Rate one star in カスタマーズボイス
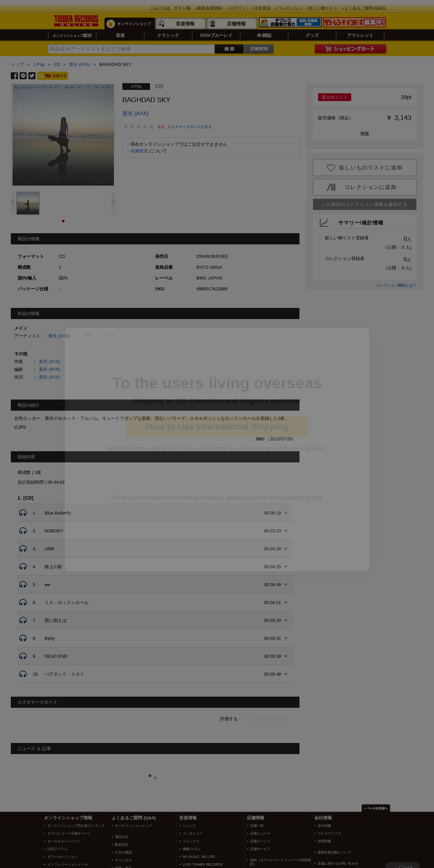The image size is (434, 868). pos(250,719)
